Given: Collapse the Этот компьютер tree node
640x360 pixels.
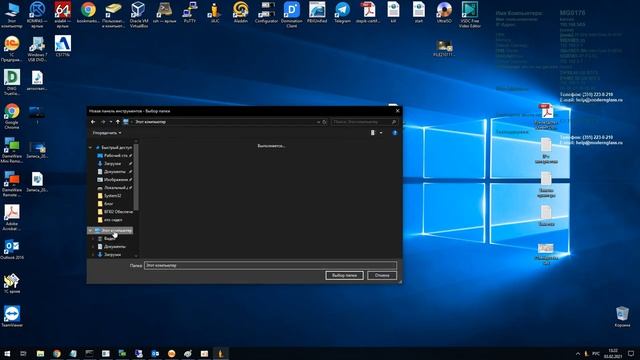Looking at the screenshot, I should tap(90, 230).
